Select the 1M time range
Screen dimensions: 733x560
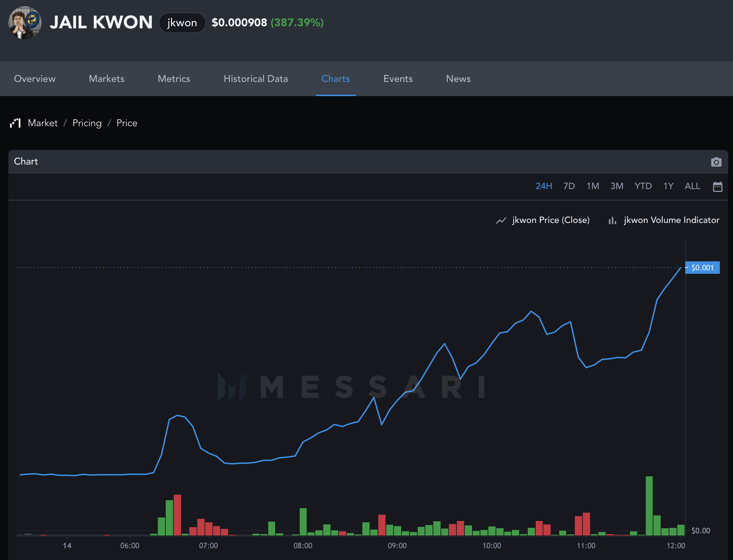[593, 186]
